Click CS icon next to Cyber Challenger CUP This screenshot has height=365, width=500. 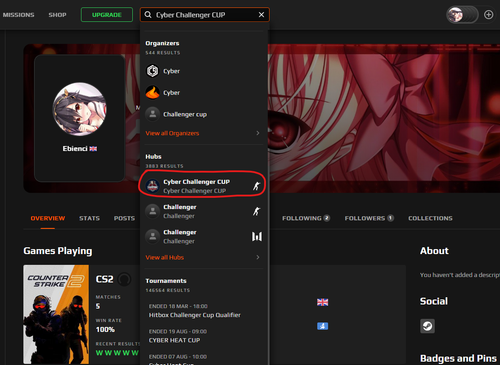[256, 186]
